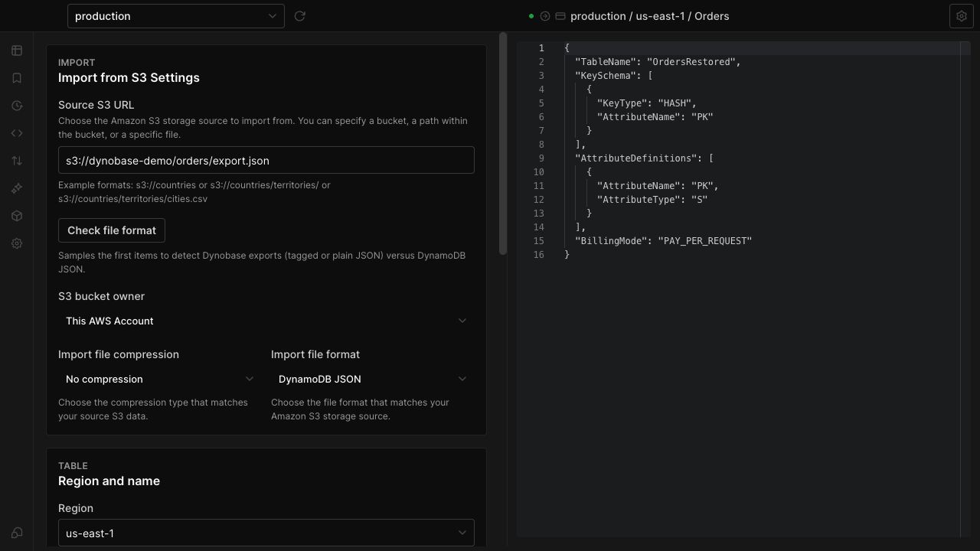This screenshot has height=551, width=980.
Task: Open the bookmarks sidebar icon
Action: [17, 78]
